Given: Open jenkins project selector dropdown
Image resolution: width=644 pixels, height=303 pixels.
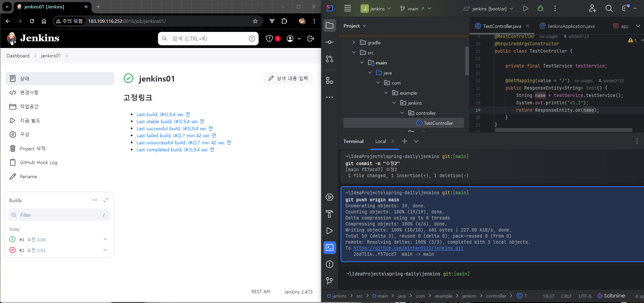Looking at the screenshot, I should pyautogui.click(x=376, y=9).
